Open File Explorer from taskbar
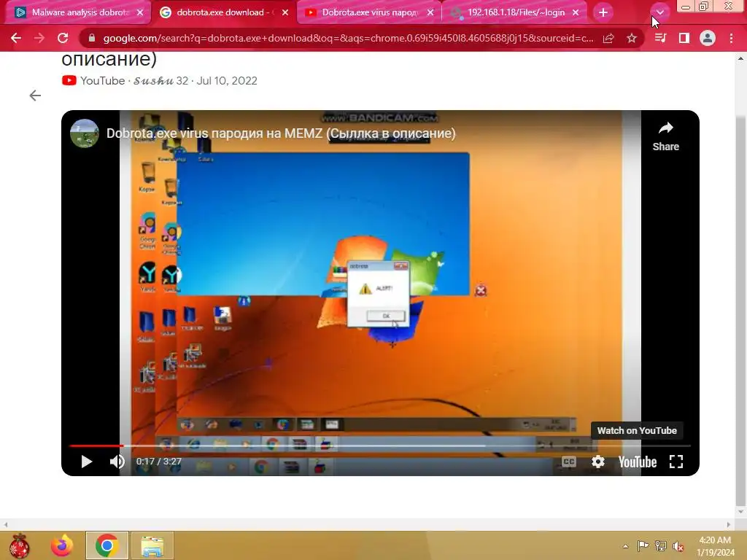747x560 pixels. point(152,545)
